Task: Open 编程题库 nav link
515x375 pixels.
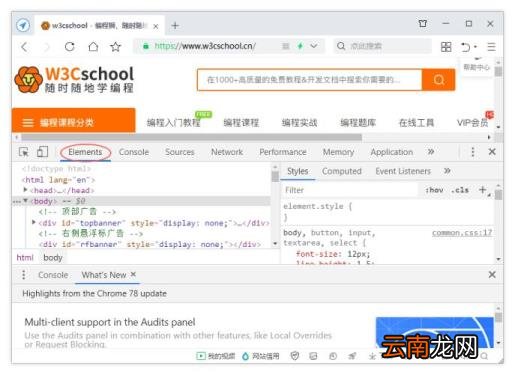Action: point(358,123)
